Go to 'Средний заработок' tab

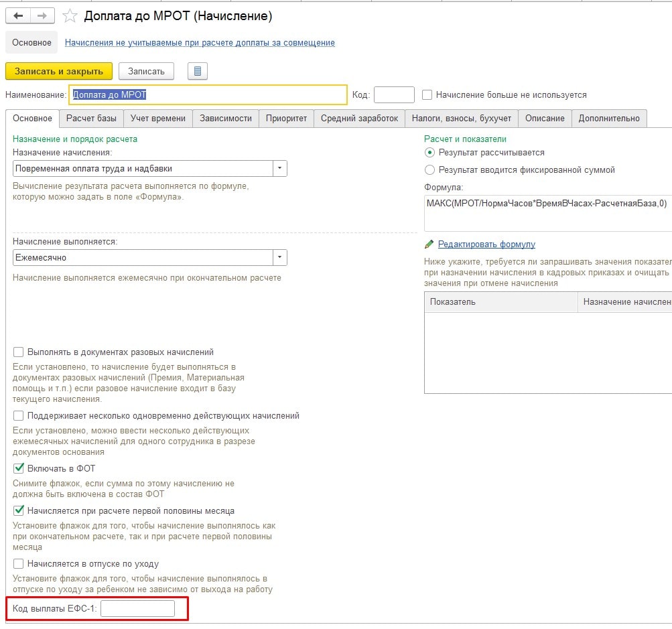[x=359, y=119]
